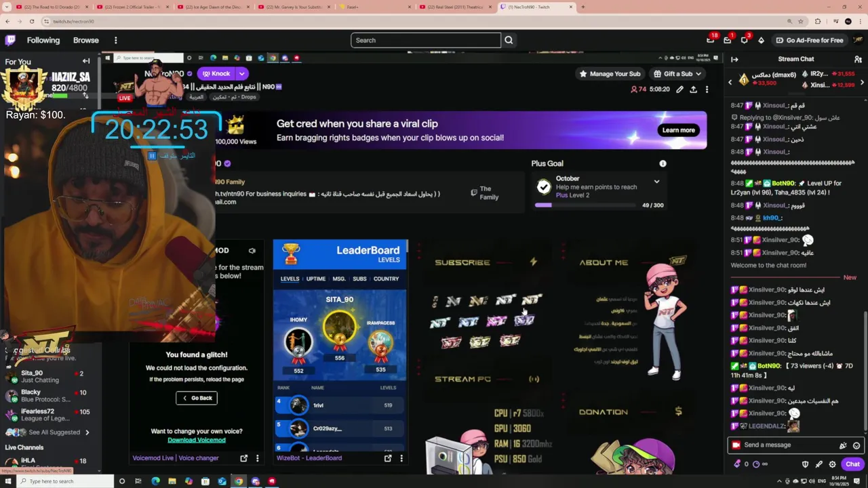This screenshot has height=488, width=868.
Task: Open the moderator sword icon
Action: tap(818, 464)
